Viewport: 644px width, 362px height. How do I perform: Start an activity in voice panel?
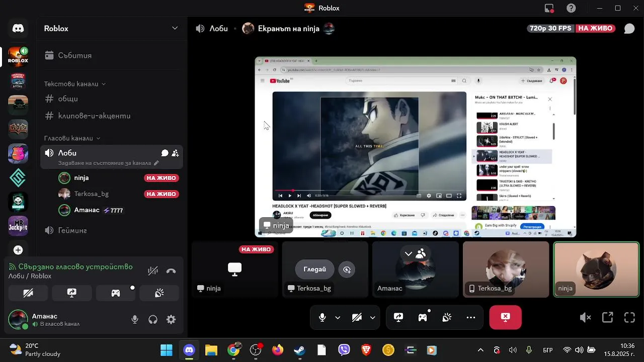[116, 293]
